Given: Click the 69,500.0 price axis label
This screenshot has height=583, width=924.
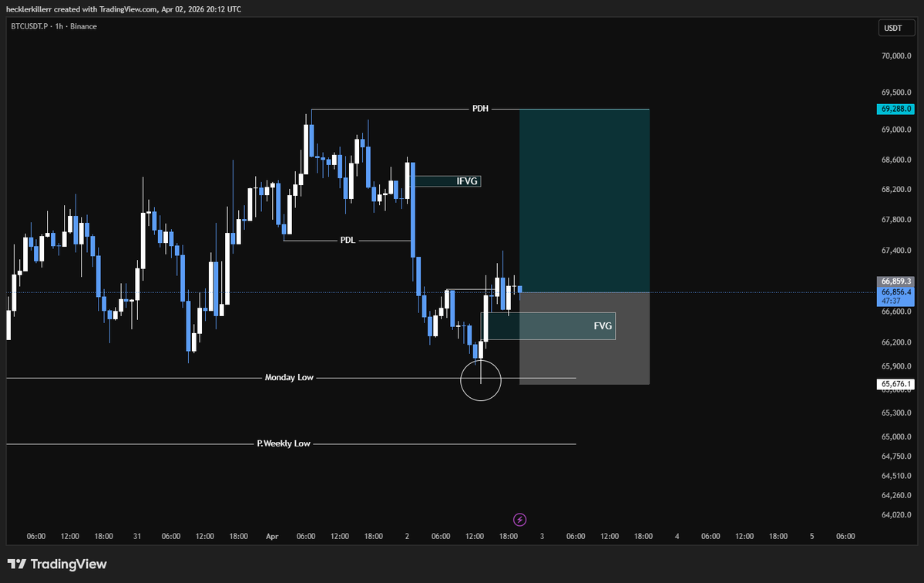Looking at the screenshot, I should click(895, 93).
